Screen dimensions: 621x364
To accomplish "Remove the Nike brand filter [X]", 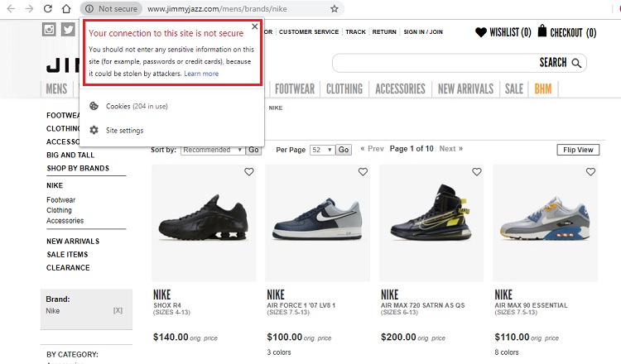I will pos(118,311).
